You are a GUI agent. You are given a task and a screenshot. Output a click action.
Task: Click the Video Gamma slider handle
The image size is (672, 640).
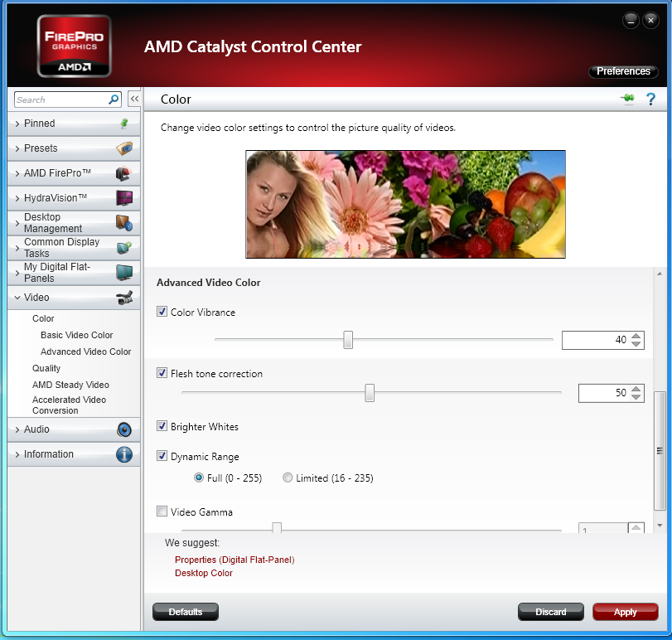(x=277, y=528)
